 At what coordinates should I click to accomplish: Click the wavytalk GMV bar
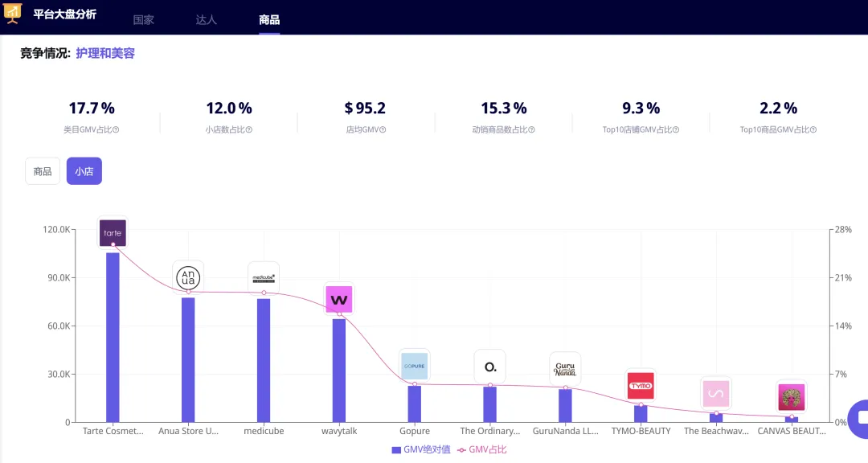tap(339, 371)
